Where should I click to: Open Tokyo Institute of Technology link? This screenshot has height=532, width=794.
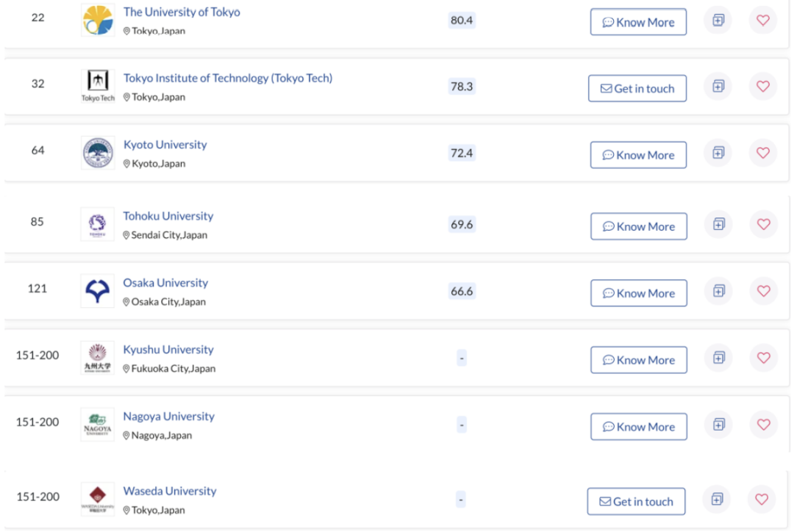point(228,79)
